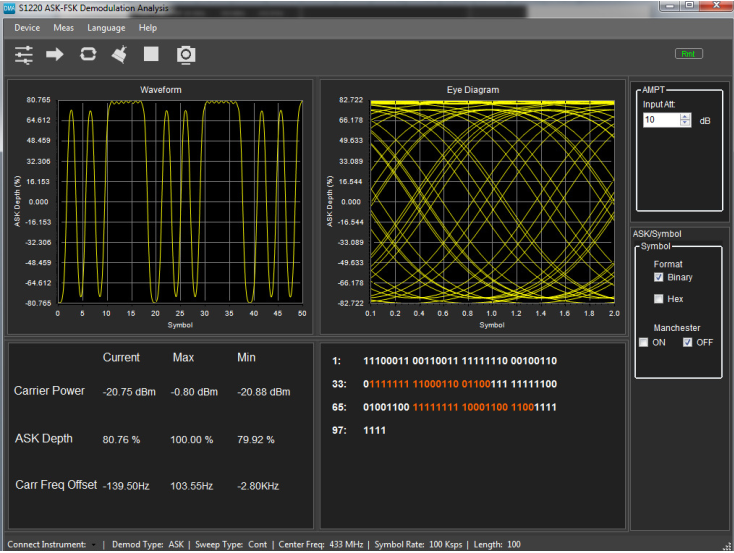Decrease Input Att with the down arrow
The height and width of the screenshot is (553, 734).
[685, 124]
